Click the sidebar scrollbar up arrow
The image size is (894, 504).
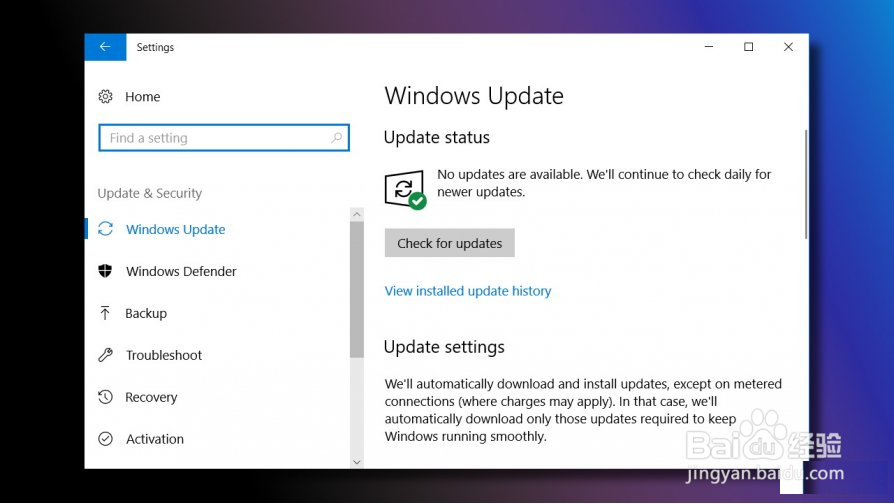coord(357,214)
